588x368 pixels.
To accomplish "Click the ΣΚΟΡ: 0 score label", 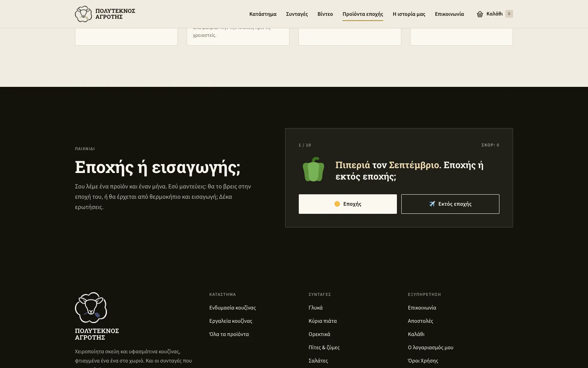I will (x=490, y=145).
